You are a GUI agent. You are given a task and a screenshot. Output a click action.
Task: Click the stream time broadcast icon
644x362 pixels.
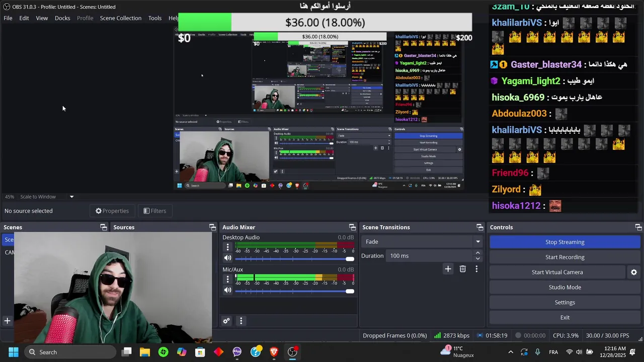[480, 335]
